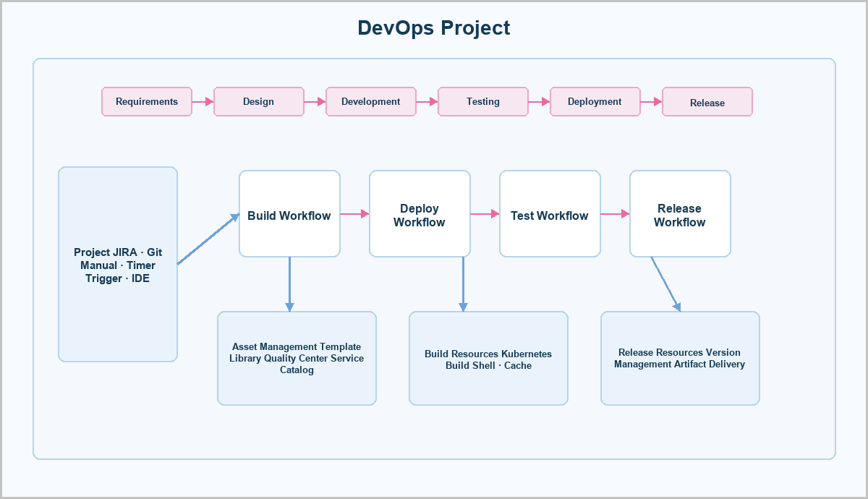Select the Asset Management Template Library box
Image resolution: width=868 pixels, height=499 pixels.
(297, 359)
